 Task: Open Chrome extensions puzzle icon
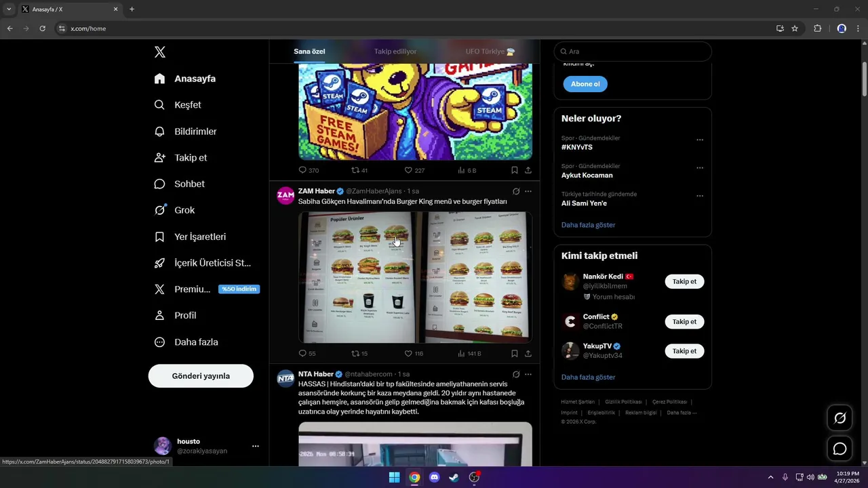coord(817,28)
